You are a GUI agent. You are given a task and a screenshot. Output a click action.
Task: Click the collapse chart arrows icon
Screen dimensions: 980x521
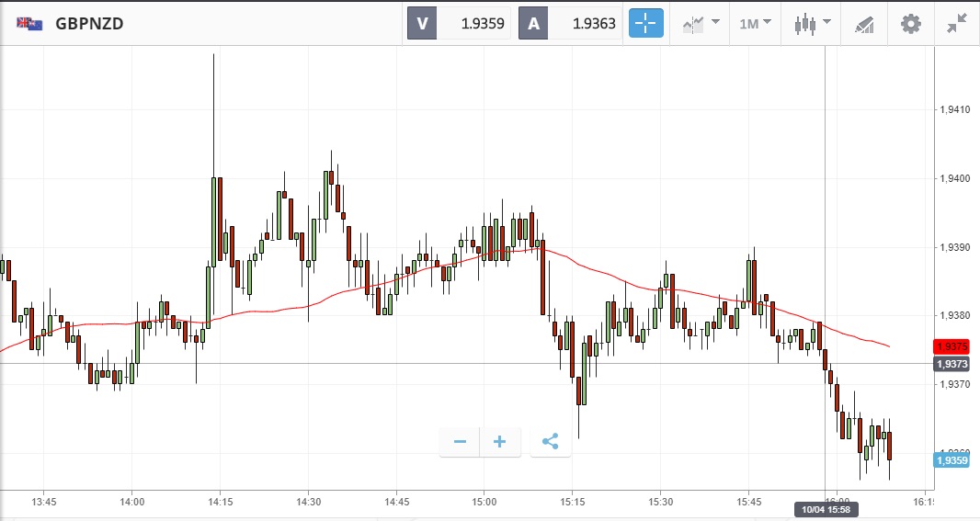(956, 24)
